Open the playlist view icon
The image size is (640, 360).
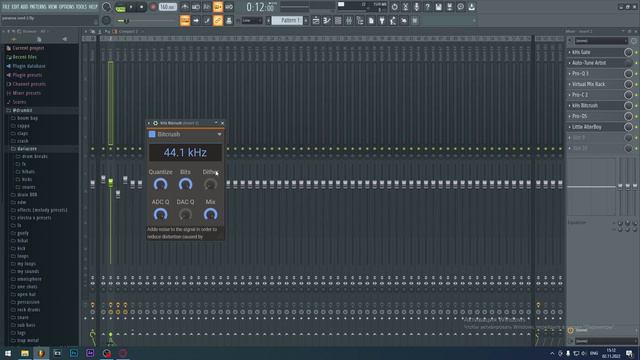316,20
